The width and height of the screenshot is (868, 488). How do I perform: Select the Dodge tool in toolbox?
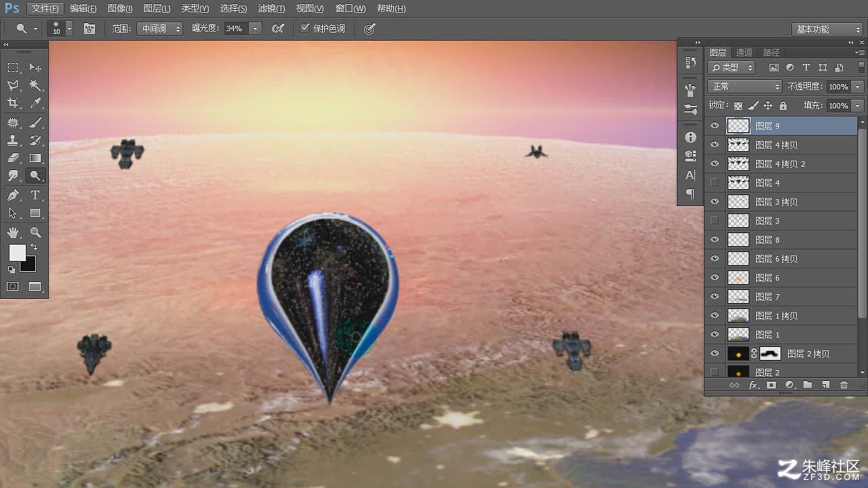coord(35,176)
